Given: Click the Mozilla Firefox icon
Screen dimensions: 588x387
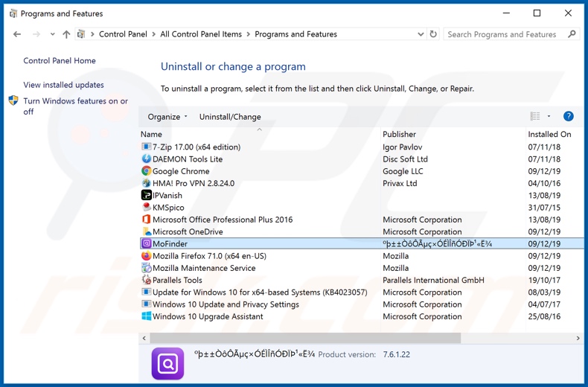Looking at the screenshot, I should click(x=146, y=256).
